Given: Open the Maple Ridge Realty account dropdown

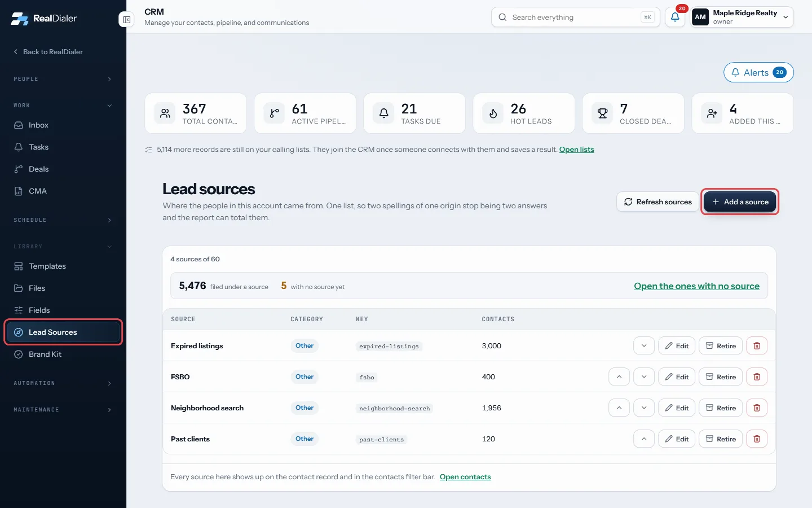Looking at the screenshot, I should (742, 17).
